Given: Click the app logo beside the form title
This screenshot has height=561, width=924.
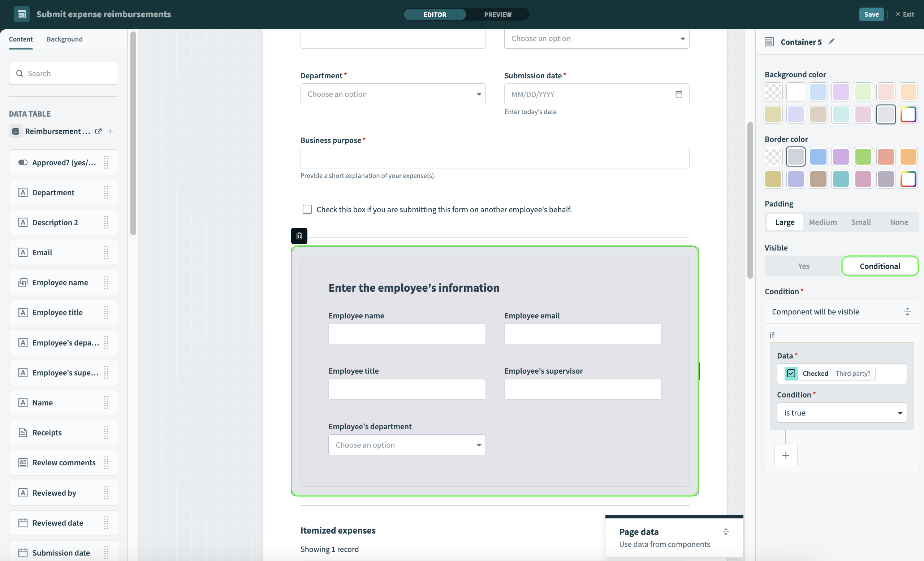Looking at the screenshot, I should 21,14.
